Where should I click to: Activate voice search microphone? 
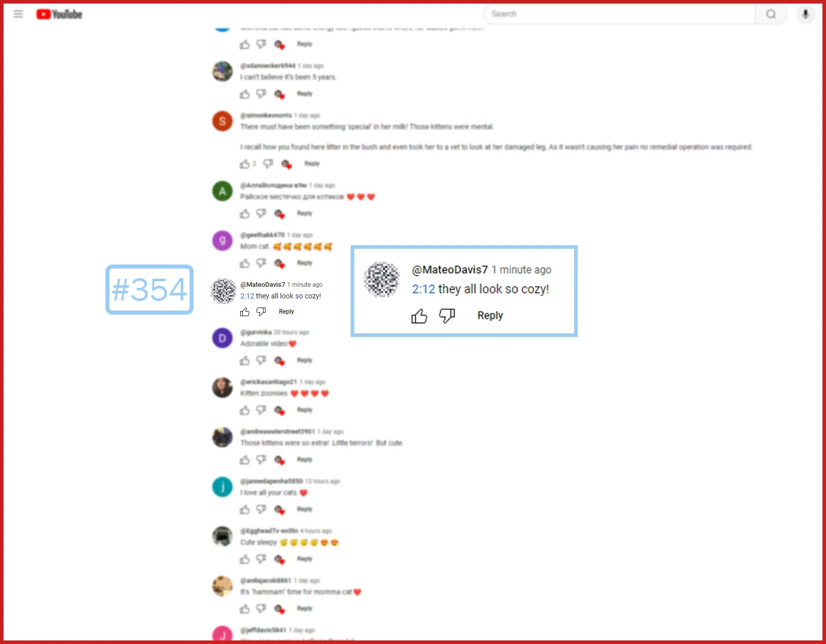pos(805,14)
